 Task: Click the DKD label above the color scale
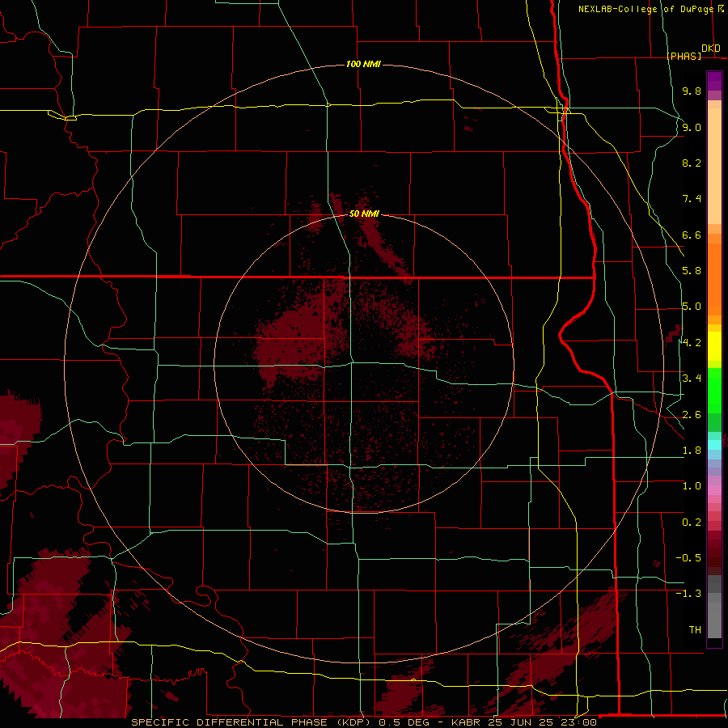point(711,48)
